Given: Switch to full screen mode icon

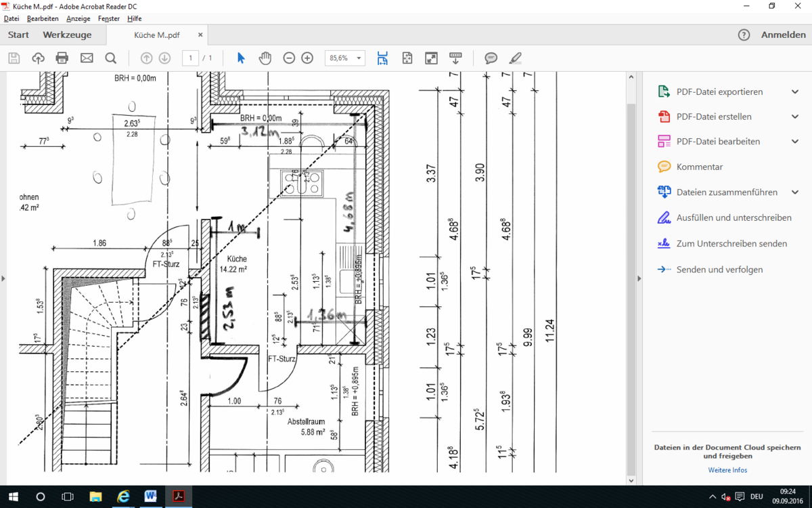Looking at the screenshot, I should (x=431, y=58).
